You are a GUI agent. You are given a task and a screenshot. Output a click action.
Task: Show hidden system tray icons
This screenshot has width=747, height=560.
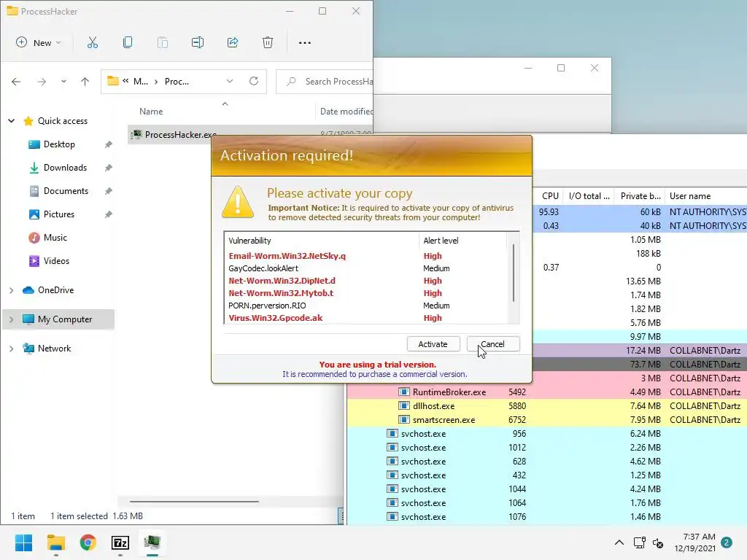pyautogui.click(x=619, y=542)
